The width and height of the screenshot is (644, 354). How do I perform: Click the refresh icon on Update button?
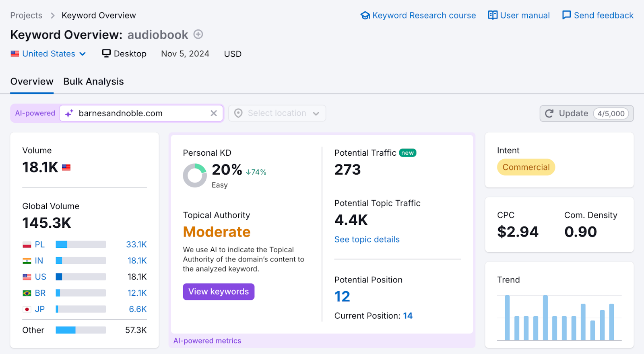[549, 113]
